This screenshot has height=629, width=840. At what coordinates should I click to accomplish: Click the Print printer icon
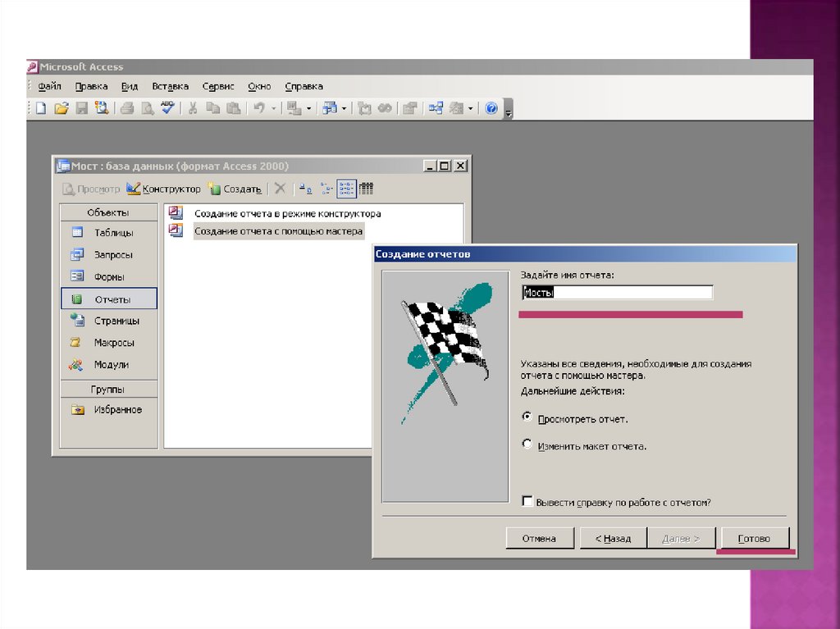click(x=127, y=108)
